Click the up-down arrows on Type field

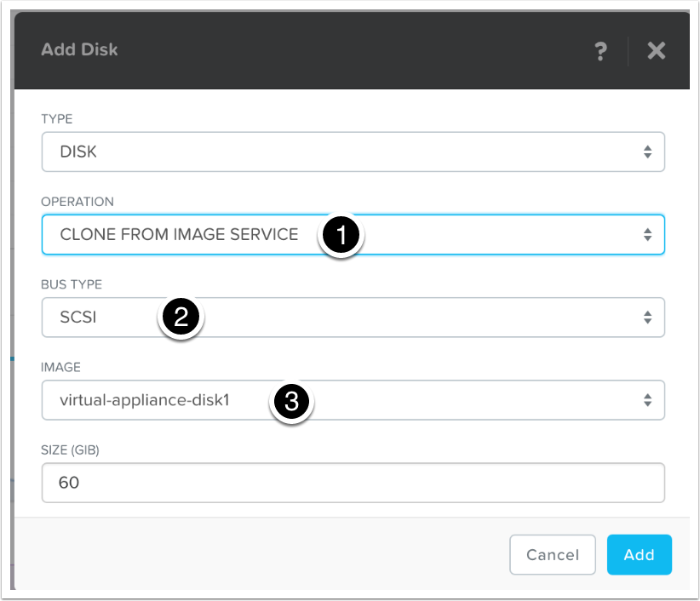click(647, 152)
